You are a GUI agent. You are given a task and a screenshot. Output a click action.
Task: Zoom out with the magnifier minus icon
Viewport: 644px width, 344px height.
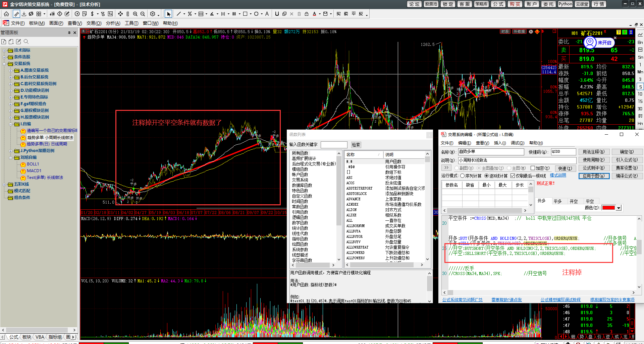[143, 14]
